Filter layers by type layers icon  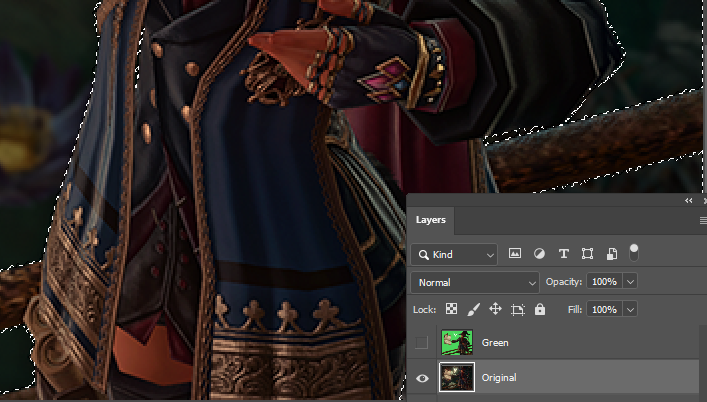pyautogui.click(x=563, y=254)
